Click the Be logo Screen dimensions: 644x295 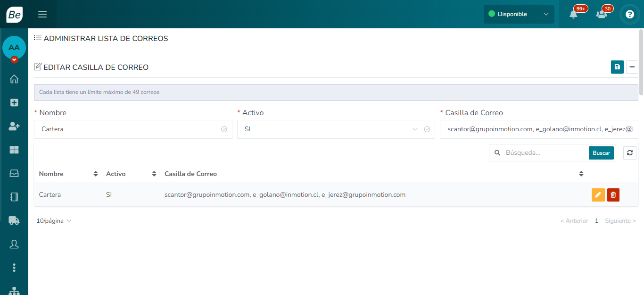14,14
